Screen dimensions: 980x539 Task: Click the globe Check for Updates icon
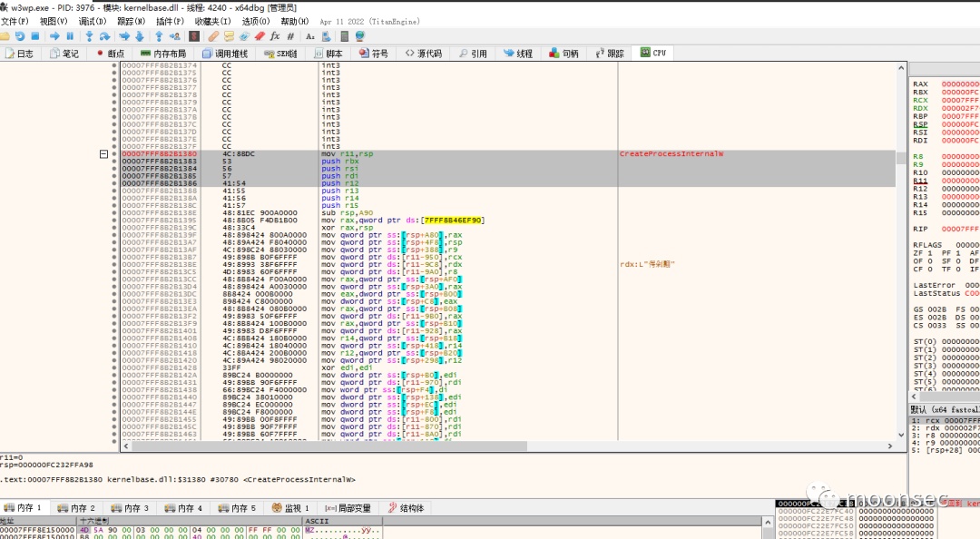360,37
